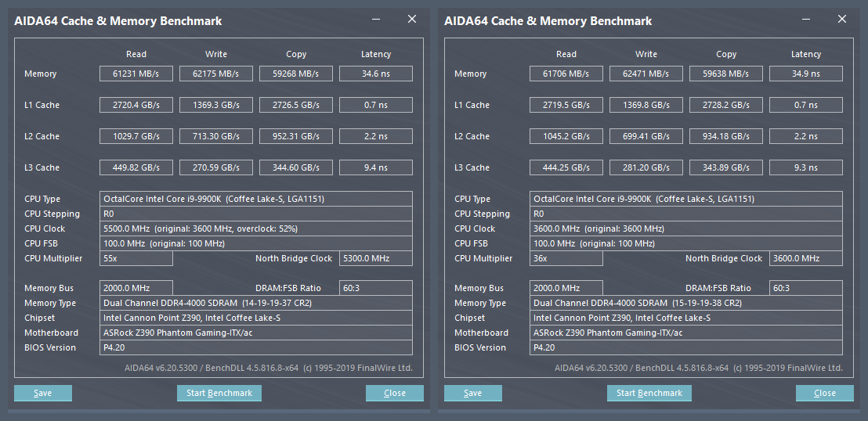The image size is (868, 421).
Task: Click Start Benchmark in the 36x multiplier window
Action: [x=649, y=393]
